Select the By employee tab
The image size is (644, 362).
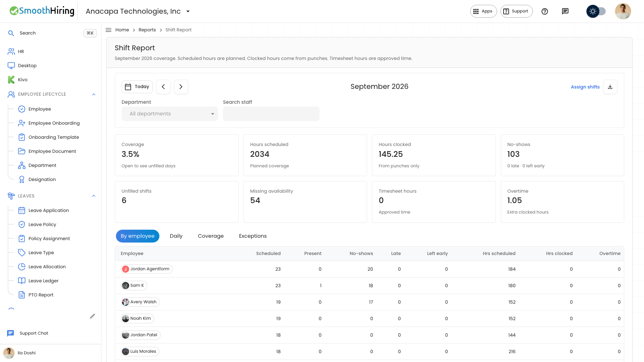[138, 236]
